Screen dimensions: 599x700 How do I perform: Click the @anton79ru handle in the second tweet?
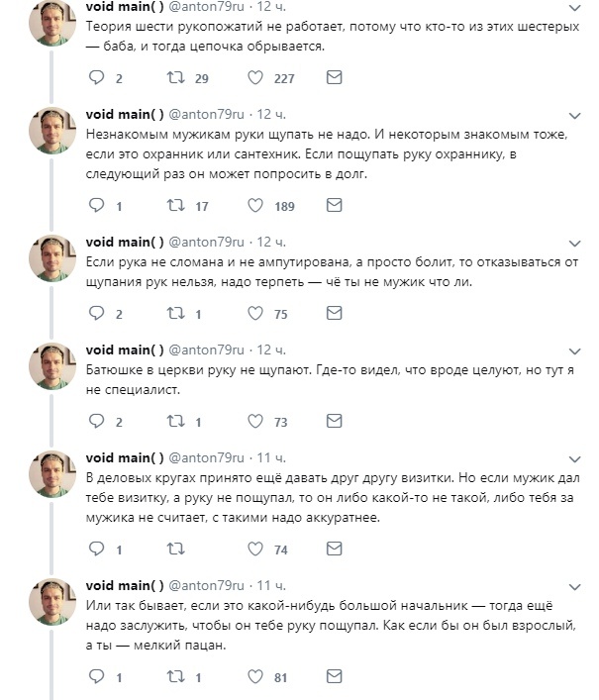[x=206, y=115]
